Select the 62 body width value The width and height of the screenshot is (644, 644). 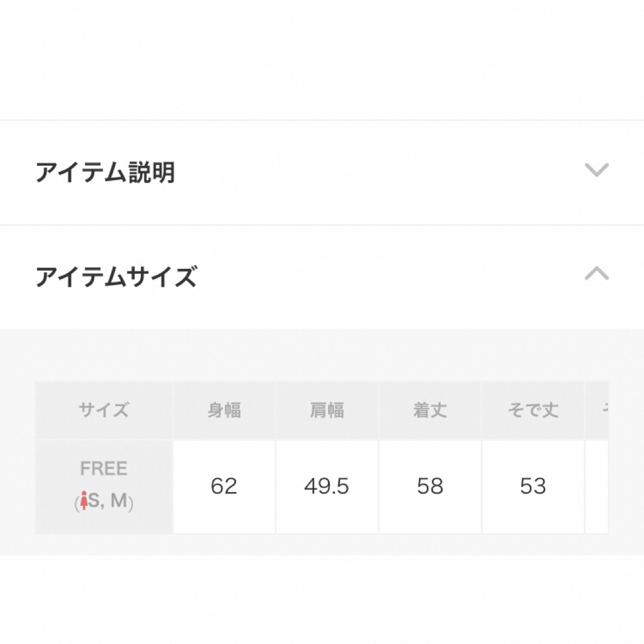[x=224, y=487]
